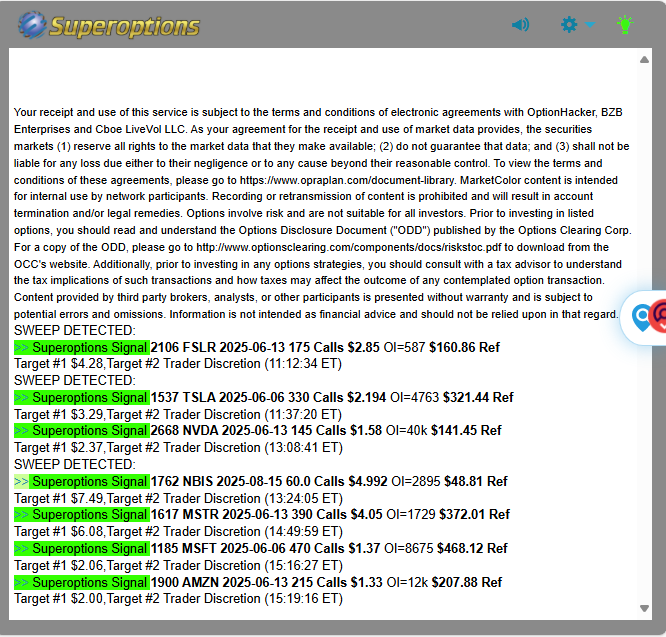The image size is (666, 637).
Task: Click 'SWEEP DETECTED:' above the TSLA signal
Action: click(75, 381)
